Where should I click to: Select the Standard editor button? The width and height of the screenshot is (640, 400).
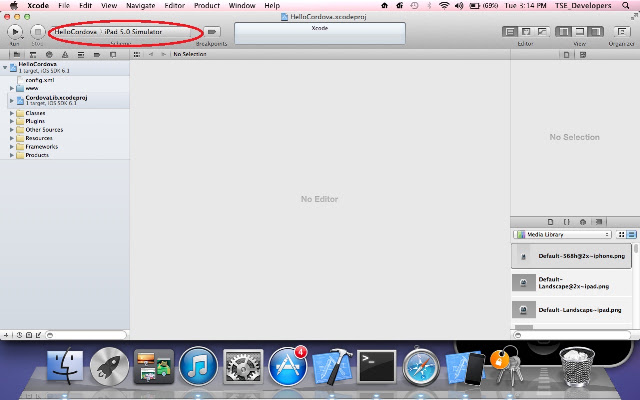[510, 31]
